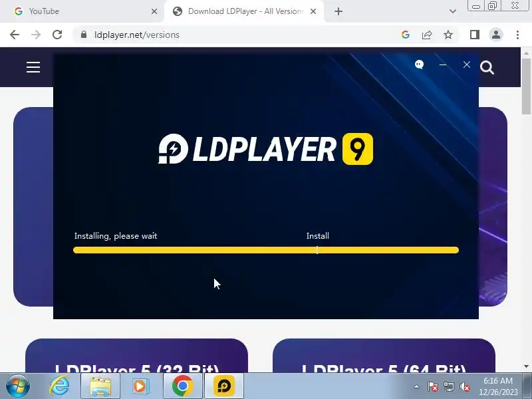Open the LDPlayer 5 (32 Bit) card
Screen dimensions: 532x399
coord(137,355)
